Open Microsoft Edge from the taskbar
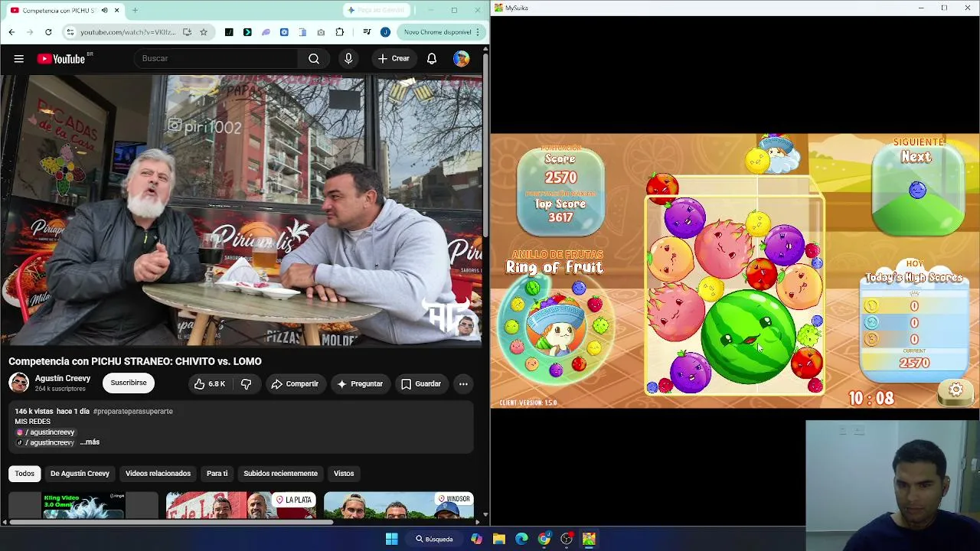This screenshot has height=551, width=980. pos(521,539)
